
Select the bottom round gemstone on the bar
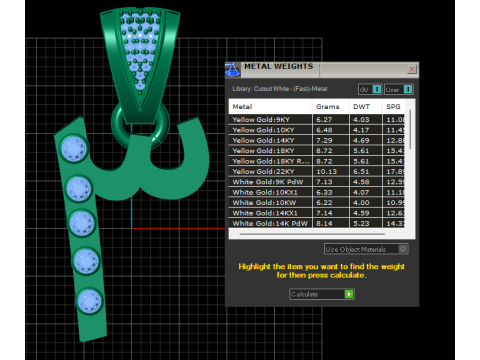point(89,301)
